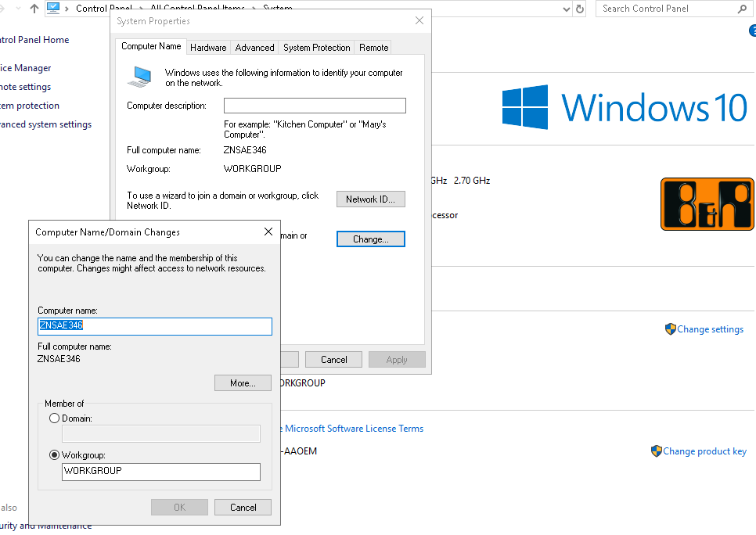Click Cancel in System Properties dialog

(x=333, y=360)
